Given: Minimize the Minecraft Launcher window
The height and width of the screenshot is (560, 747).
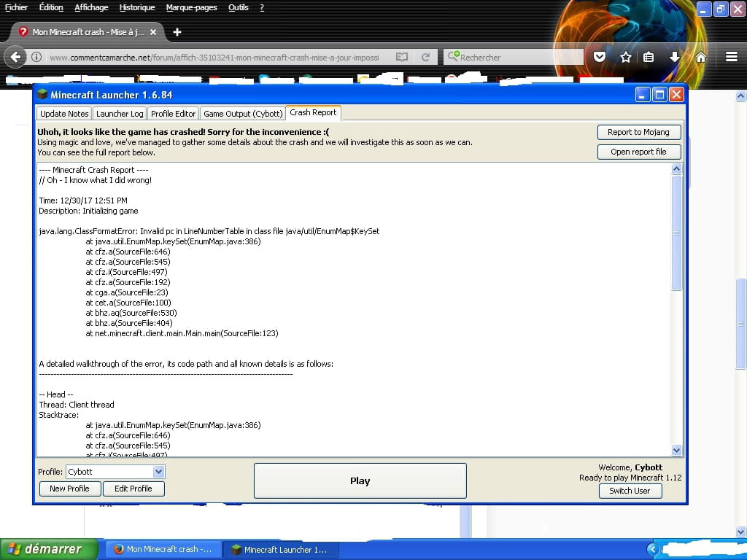Looking at the screenshot, I should [643, 95].
